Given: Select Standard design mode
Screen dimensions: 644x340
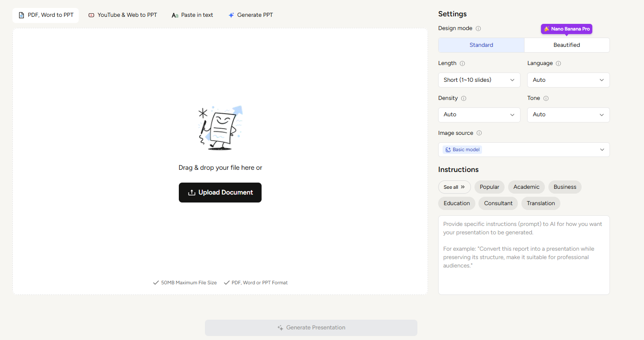Looking at the screenshot, I should point(481,45).
